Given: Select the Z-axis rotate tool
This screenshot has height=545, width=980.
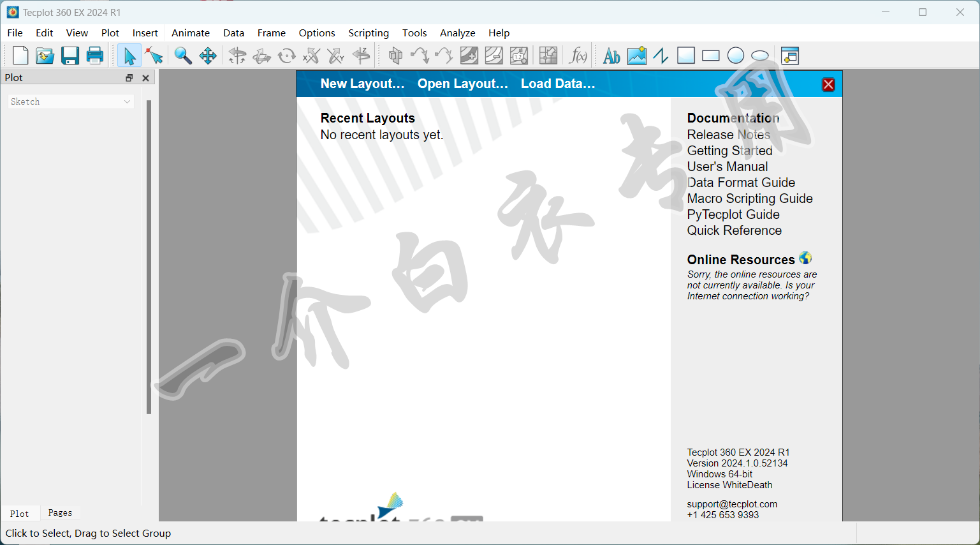Looking at the screenshot, I should [361, 56].
